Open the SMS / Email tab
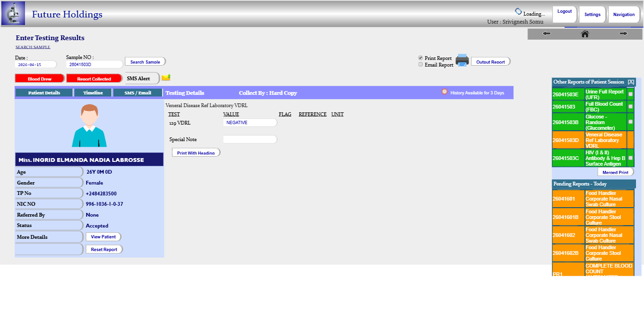 click(138, 93)
